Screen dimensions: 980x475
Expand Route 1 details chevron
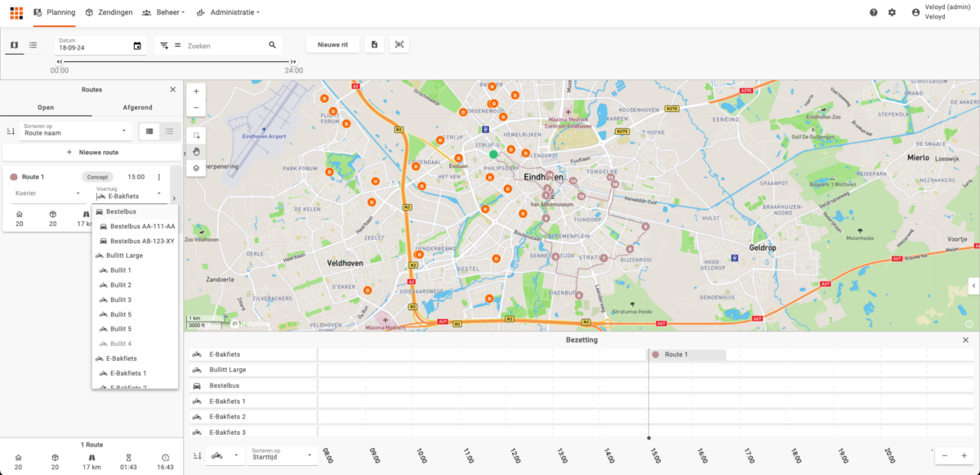tap(173, 198)
